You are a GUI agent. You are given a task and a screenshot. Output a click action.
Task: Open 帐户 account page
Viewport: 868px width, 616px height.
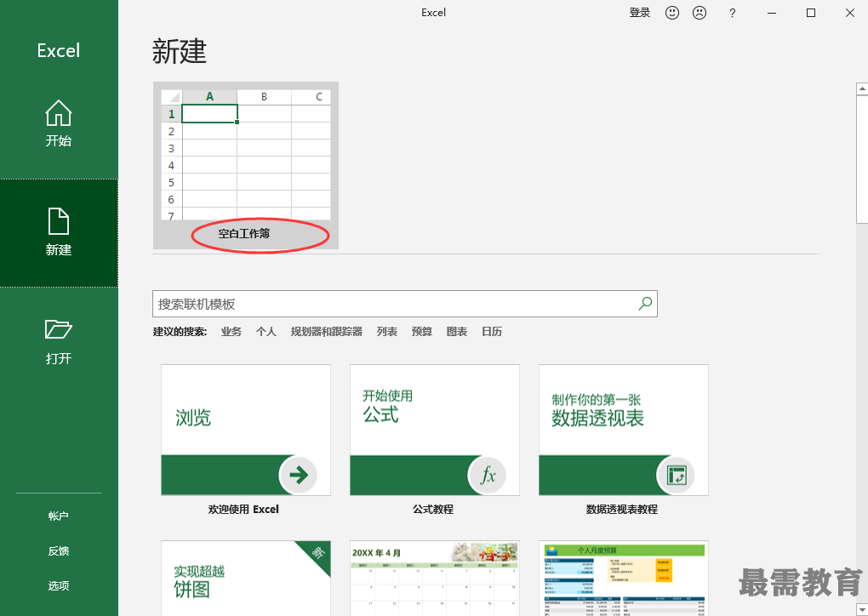tap(59, 516)
